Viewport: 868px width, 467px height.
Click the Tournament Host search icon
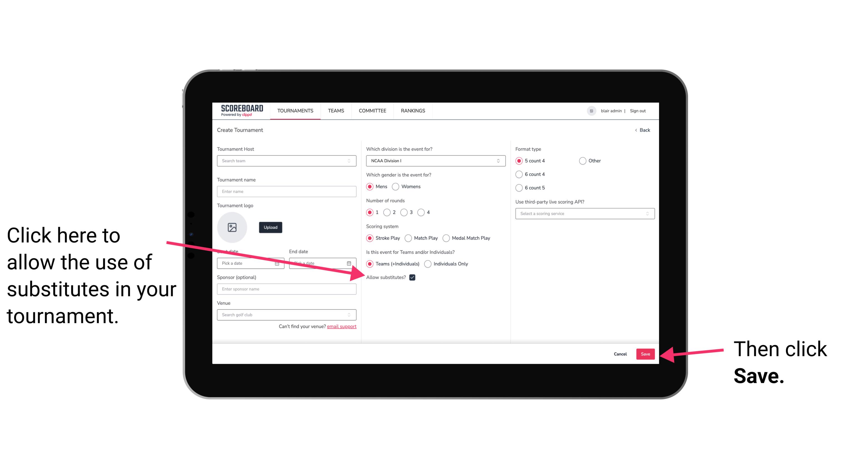351,161
